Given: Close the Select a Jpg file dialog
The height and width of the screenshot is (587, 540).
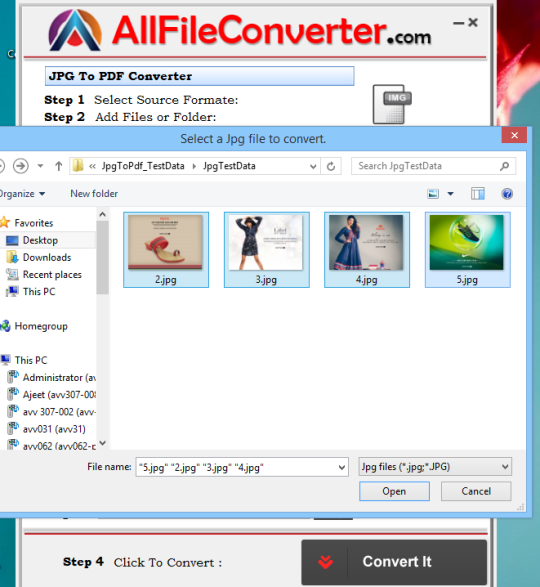Looking at the screenshot, I should (x=514, y=135).
